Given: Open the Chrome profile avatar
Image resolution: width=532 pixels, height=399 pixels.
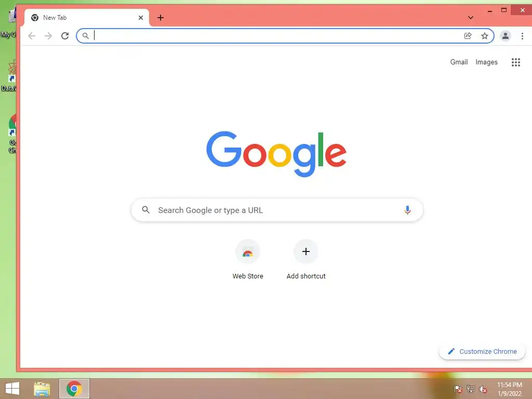Looking at the screenshot, I should pyautogui.click(x=505, y=36).
